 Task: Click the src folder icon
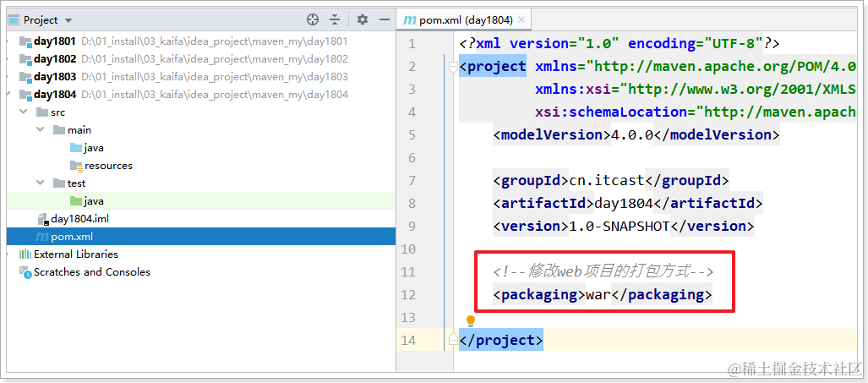point(42,112)
